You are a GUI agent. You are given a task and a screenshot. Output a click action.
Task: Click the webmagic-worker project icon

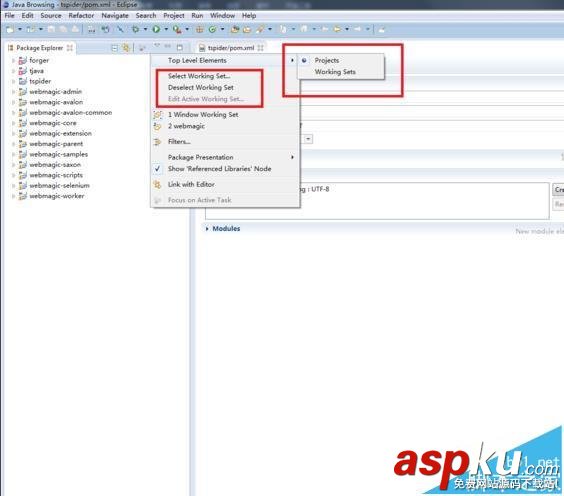(x=23, y=196)
